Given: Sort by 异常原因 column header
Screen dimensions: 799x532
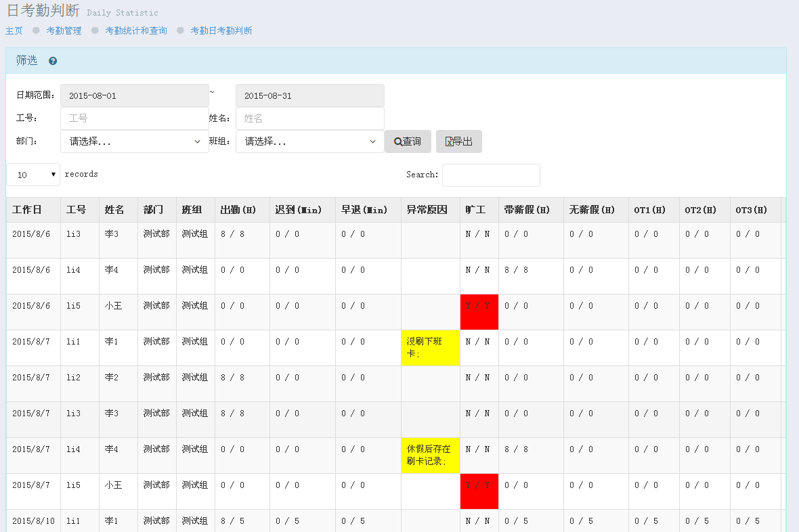Looking at the screenshot, I should point(431,210).
